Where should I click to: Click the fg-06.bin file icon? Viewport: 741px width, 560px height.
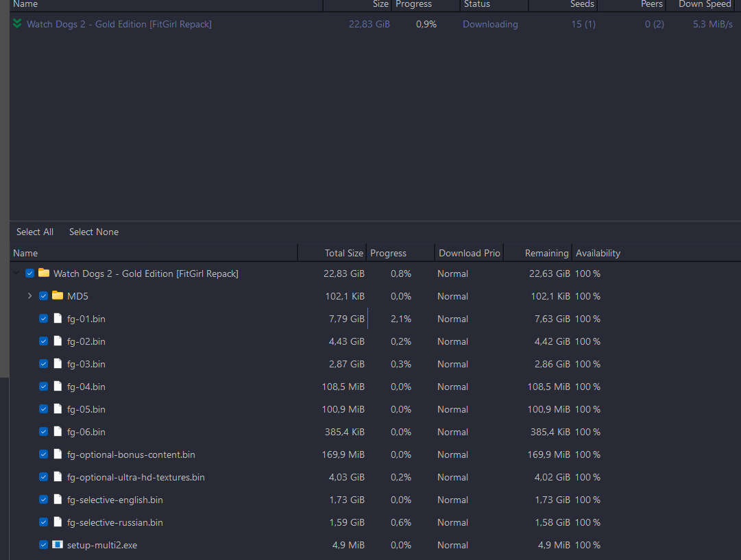[58, 431]
